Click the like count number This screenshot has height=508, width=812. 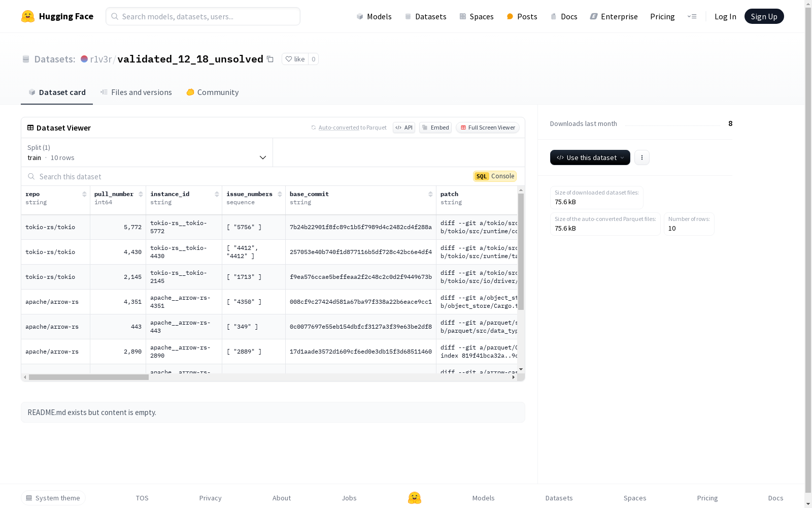pos(314,59)
